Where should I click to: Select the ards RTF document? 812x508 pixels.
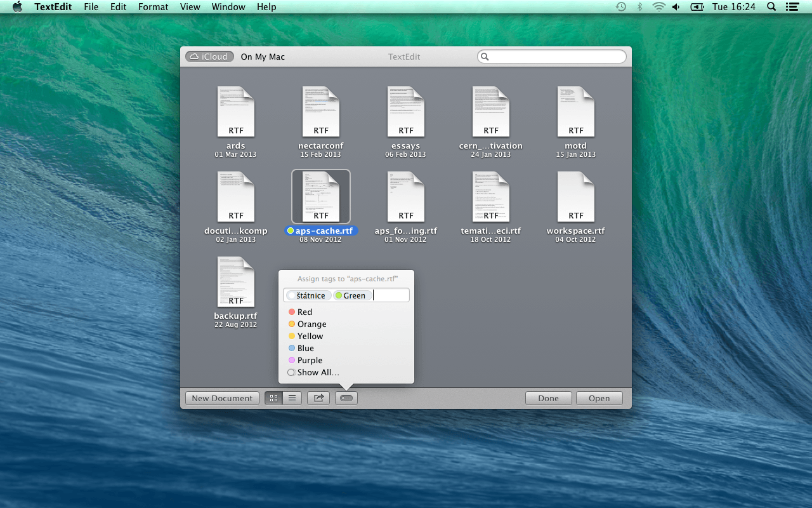click(236, 112)
